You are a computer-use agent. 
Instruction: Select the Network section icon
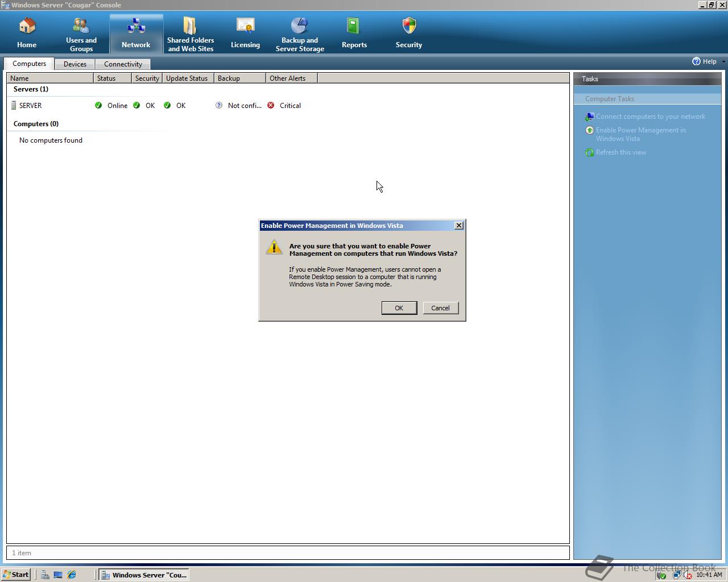click(136, 27)
